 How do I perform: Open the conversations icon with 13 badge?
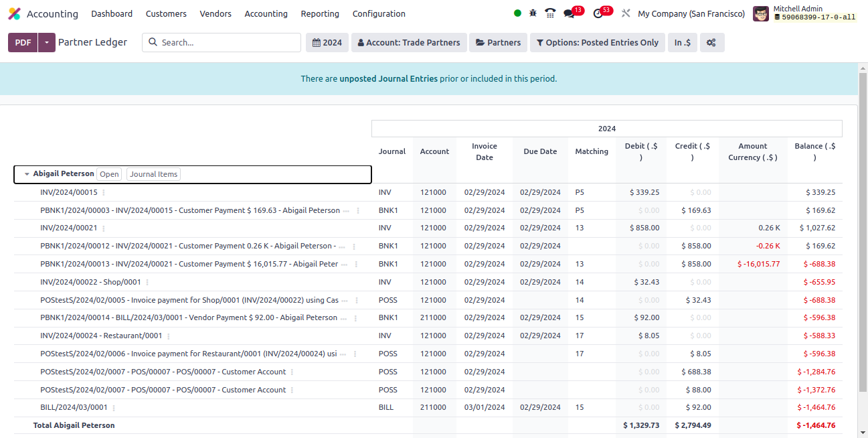[x=569, y=13]
